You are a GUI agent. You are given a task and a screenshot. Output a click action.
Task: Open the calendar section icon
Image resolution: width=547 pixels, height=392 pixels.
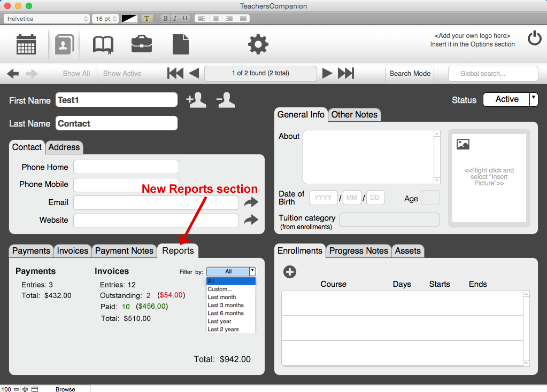pos(26,44)
